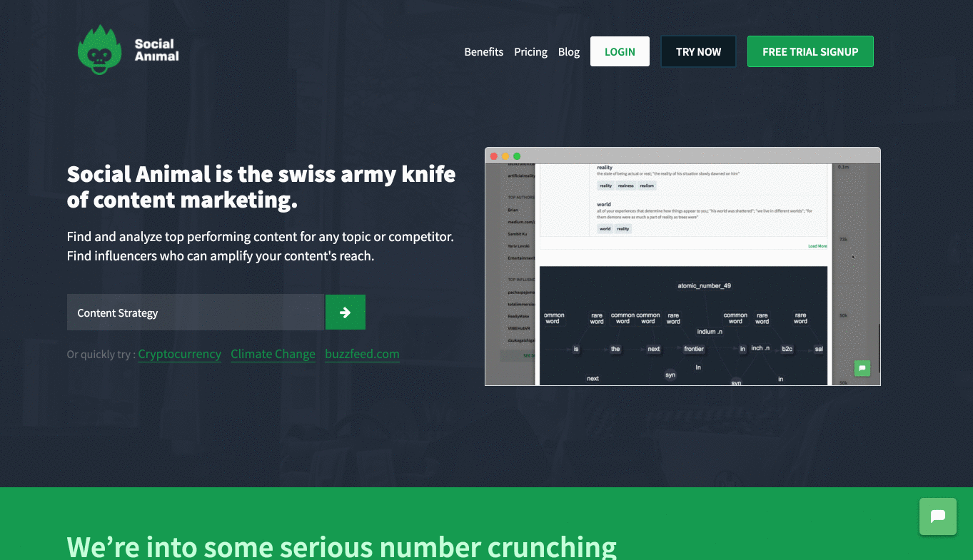Click the TRY NOW button
Image resolution: width=973 pixels, height=560 pixels.
pos(698,51)
